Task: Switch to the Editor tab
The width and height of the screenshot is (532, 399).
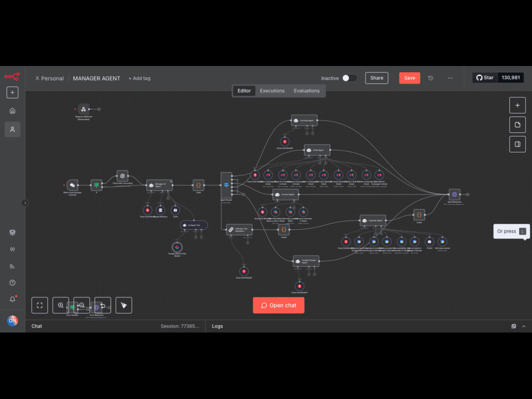Action: point(244,91)
